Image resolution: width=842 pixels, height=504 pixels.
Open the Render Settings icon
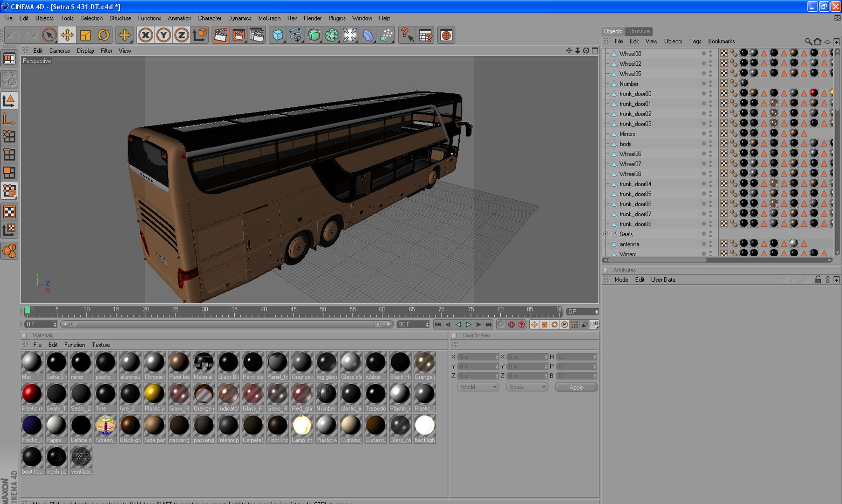[x=257, y=35]
